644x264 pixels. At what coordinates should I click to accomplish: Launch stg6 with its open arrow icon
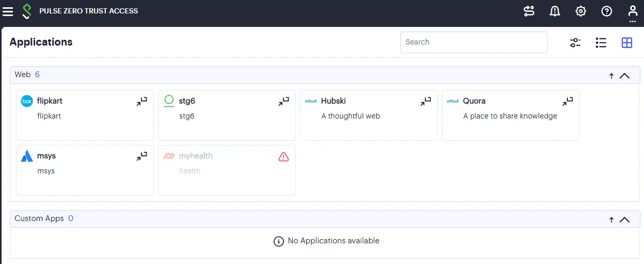point(284,101)
